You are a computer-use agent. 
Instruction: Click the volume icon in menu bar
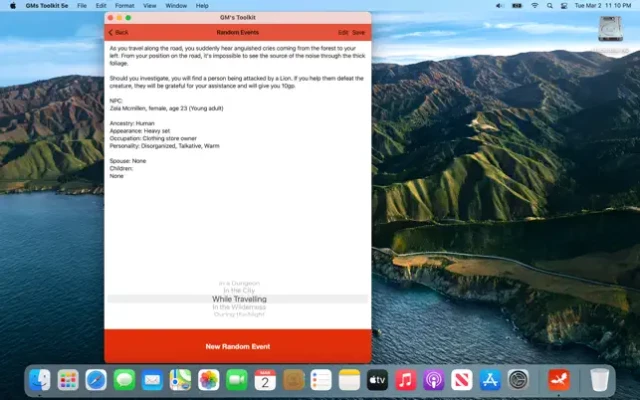tap(498, 5)
